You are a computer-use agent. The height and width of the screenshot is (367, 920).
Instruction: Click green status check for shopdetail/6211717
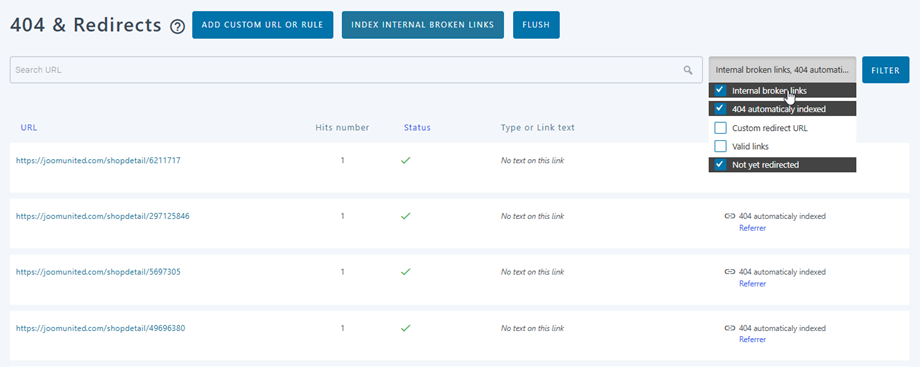405,160
